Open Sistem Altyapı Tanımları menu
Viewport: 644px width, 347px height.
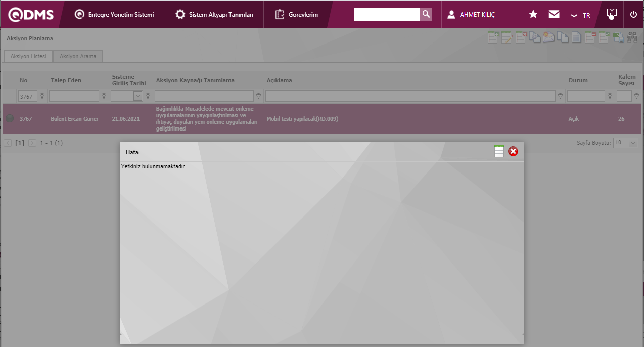coord(214,15)
